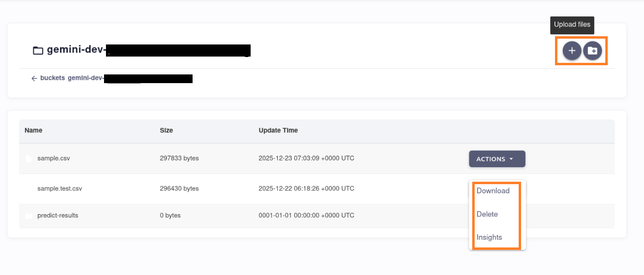Screen dimensions: 644x275
Task: Click the Upload files tooltip label
Action: pos(572,25)
